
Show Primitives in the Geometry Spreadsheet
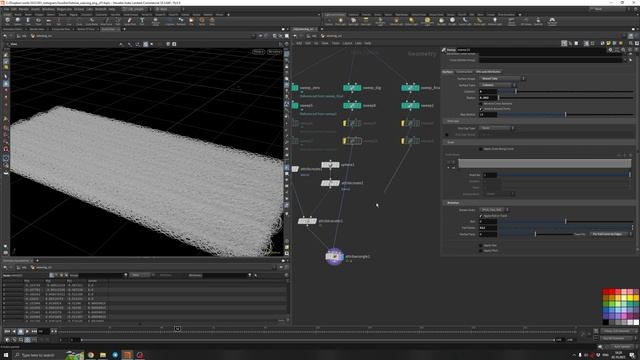point(61,276)
